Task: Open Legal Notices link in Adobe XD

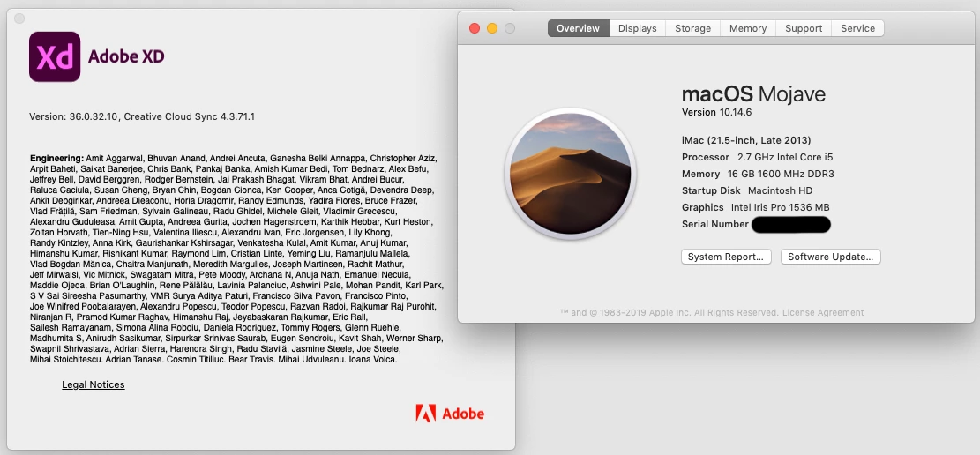Action: tap(94, 384)
